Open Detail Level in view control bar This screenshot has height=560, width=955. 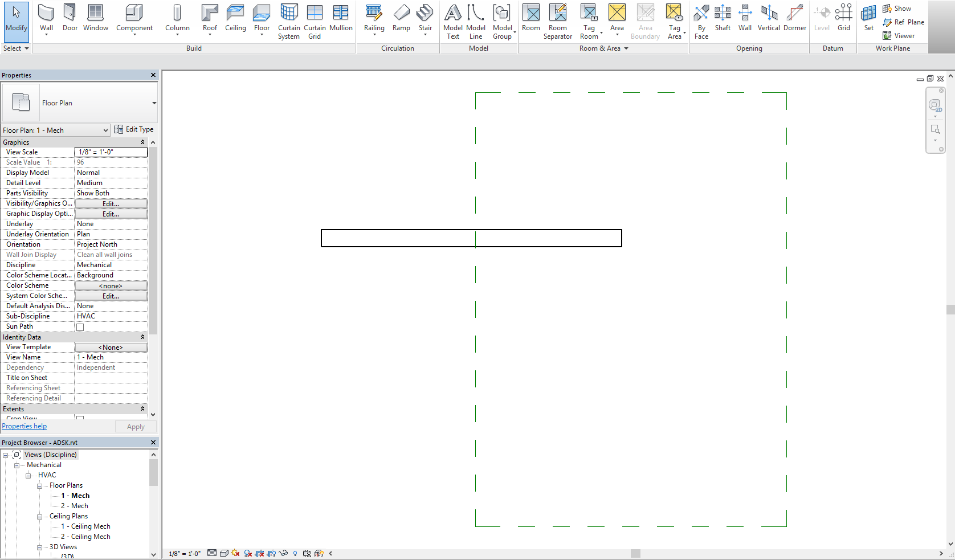(212, 553)
